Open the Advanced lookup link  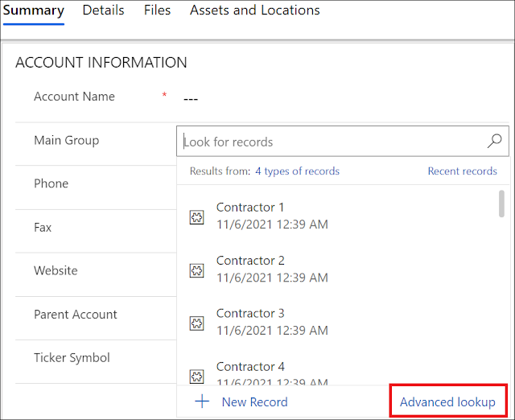point(447,401)
